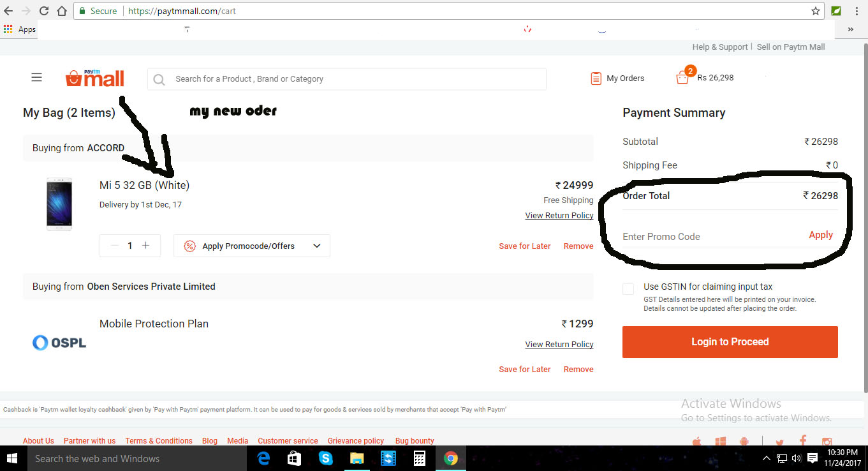
Task: Click the Facebook footer icon
Action: (x=803, y=441)
